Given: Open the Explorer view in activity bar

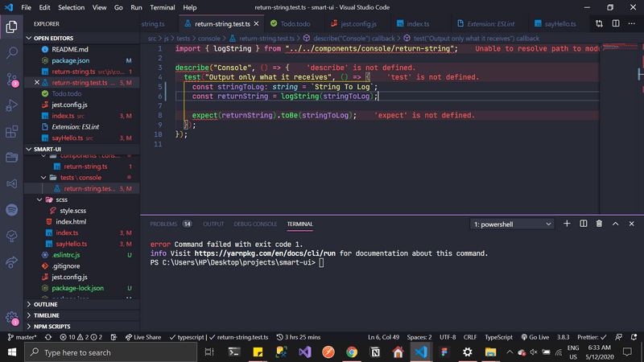Looking at the screenshot, I should click(x=11, y=27).
